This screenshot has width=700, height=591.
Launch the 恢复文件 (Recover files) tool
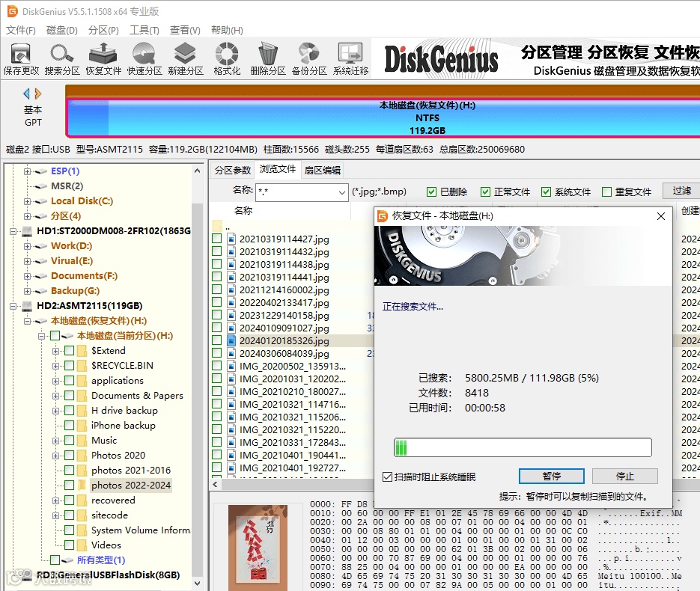click(x=103, y=59)
